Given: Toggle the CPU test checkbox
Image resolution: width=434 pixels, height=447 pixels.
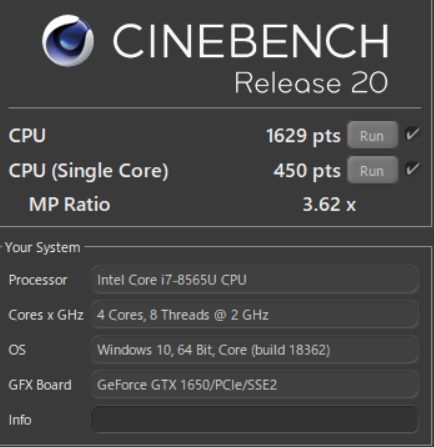Looking at the screenshot, I should click(x=412, y=134).
